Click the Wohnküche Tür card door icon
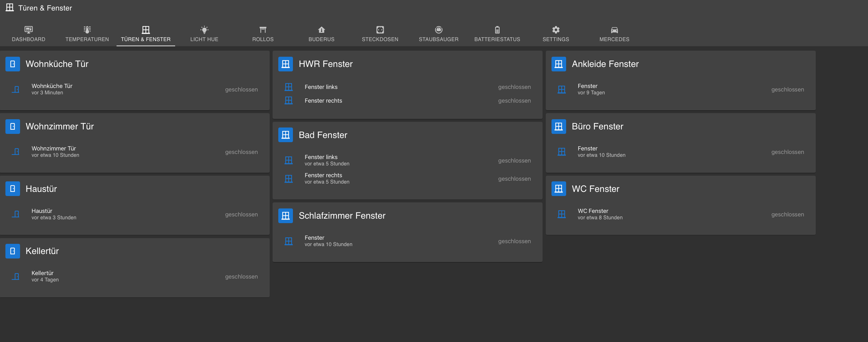The height and width of the screenshot is (342, 868). pyautogui.click(x=12, y=64)
